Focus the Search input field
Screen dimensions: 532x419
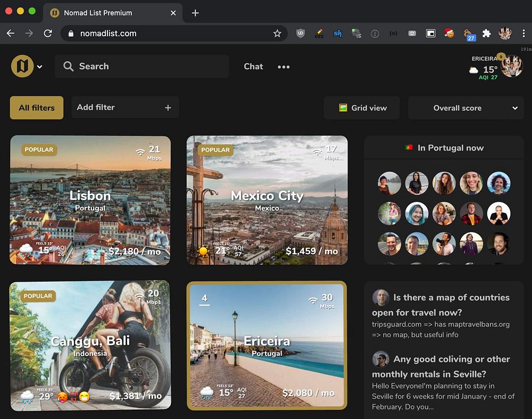[142, 66]
